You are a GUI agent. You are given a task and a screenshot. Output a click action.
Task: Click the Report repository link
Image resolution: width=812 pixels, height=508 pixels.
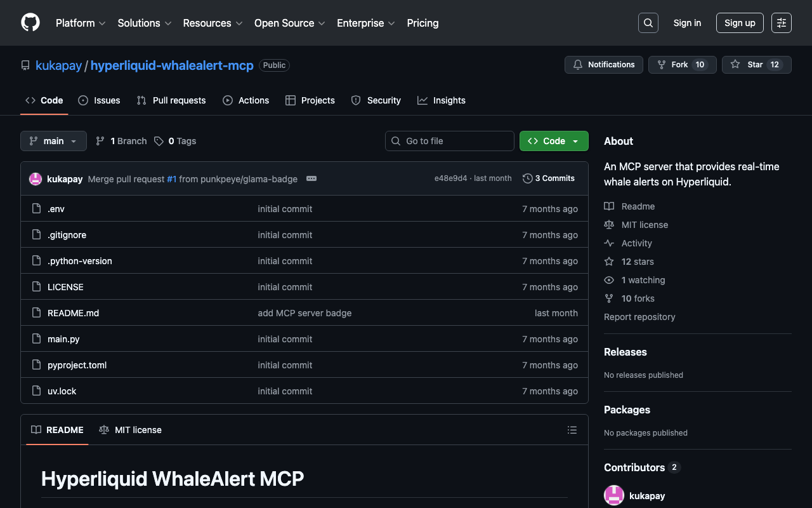point(639,317)
